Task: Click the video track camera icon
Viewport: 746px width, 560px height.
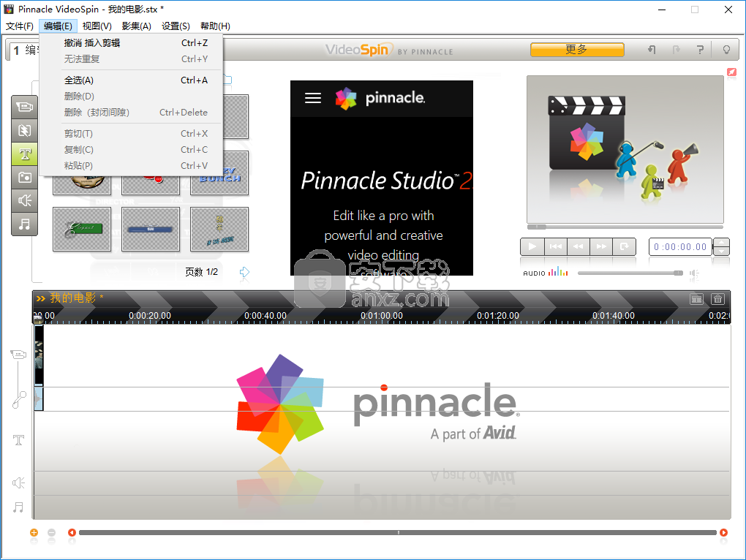Action: click(18, 354)
